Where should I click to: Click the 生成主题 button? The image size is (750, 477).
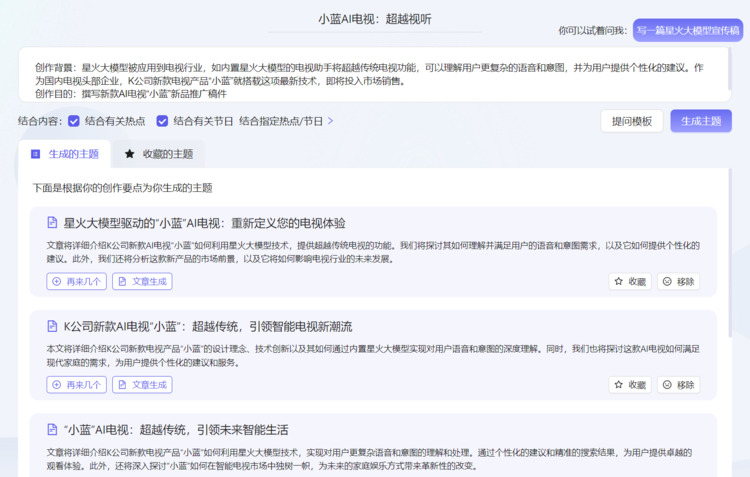[x=701, y=121]
